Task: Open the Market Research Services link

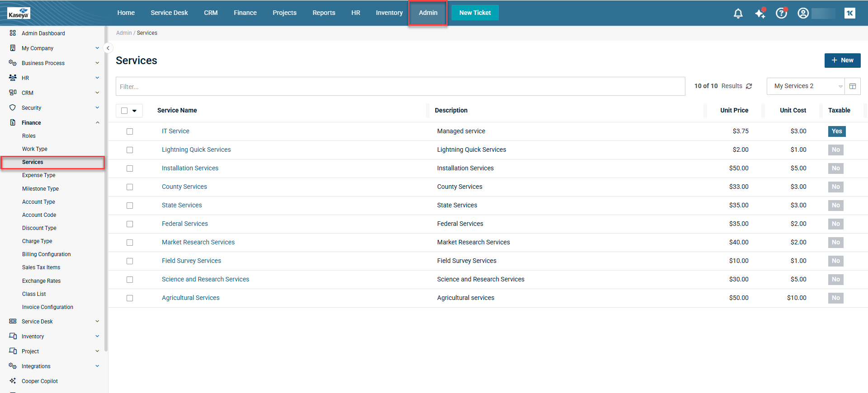Action: coord(198,242)
